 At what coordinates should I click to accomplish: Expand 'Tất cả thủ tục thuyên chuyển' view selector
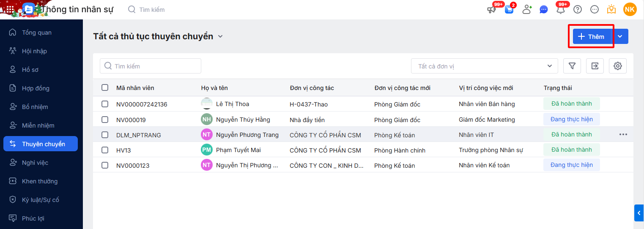point(220,36)
